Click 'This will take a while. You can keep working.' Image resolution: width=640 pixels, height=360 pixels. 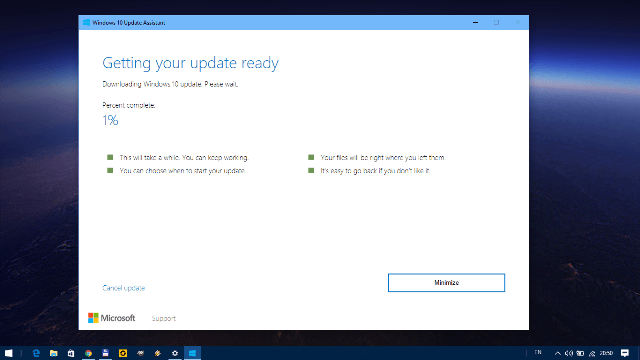(184, 158)
